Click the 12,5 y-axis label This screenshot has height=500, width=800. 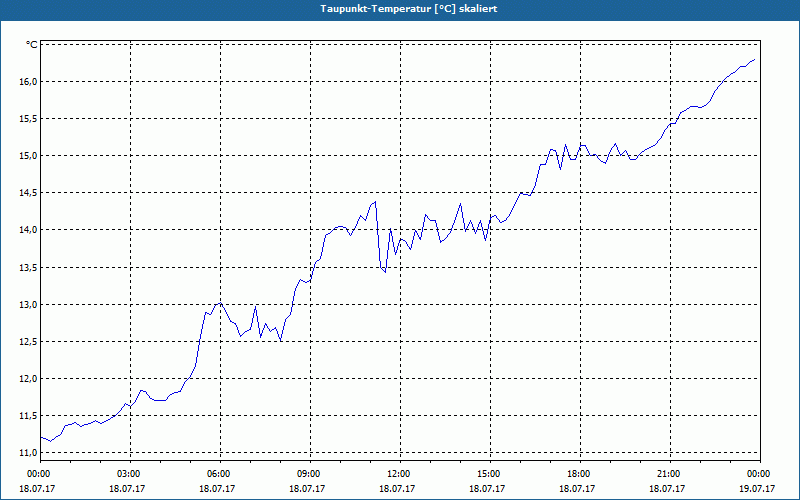point(28,341)
